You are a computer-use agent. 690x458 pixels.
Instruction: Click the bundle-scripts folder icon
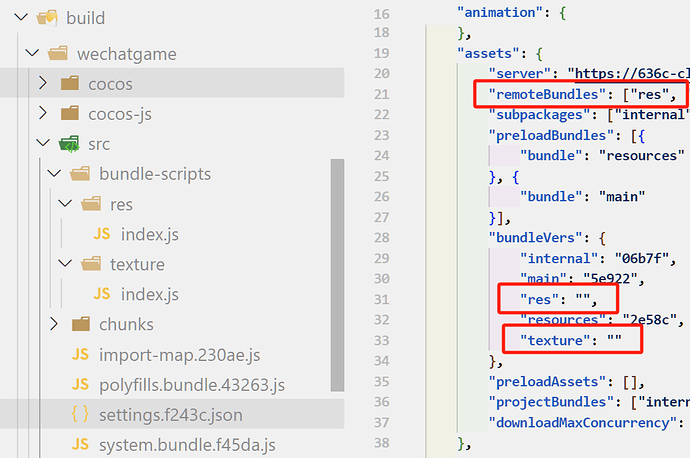click(80, 174)
